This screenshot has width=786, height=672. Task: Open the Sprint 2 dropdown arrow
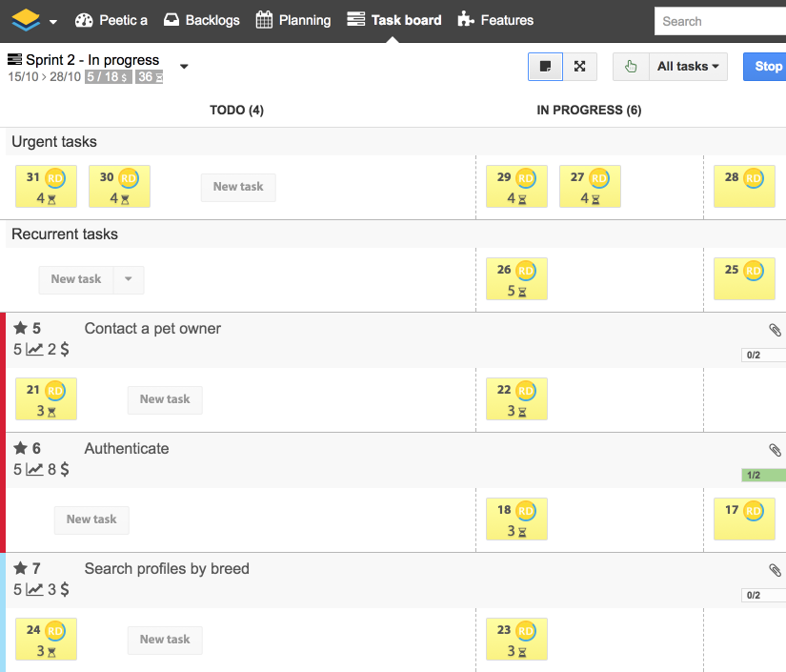pyautogui.click(x=183, y=67)
